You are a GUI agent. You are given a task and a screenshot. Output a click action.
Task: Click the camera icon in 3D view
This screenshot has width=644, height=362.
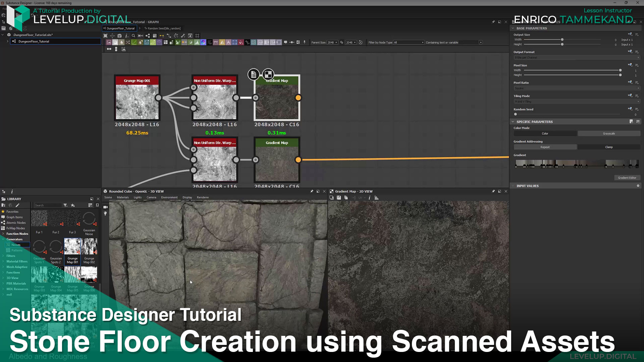(x=105, y=207)
